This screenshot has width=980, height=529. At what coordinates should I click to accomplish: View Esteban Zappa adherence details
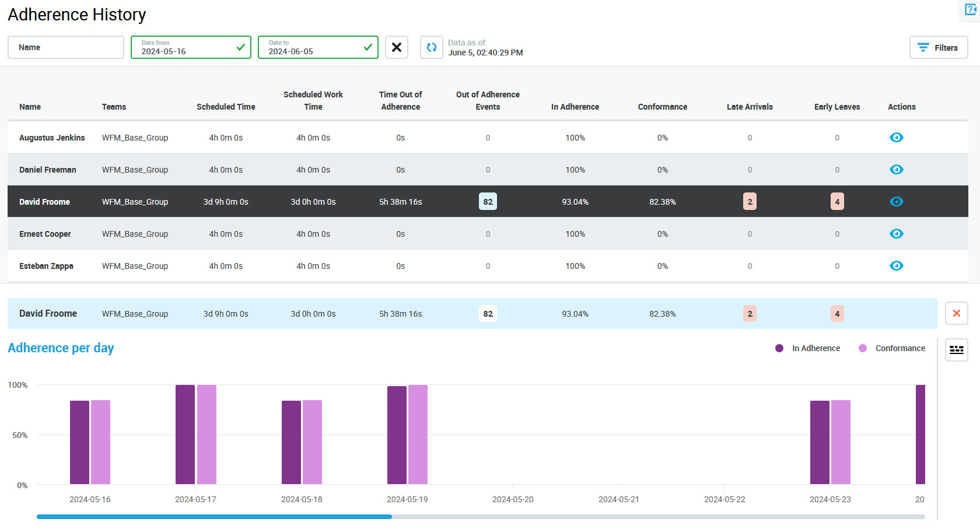point(896,266)
